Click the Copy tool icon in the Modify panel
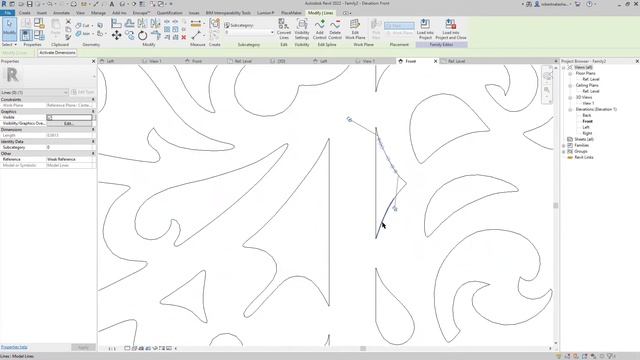The image size is (640, 360). (129, 36)
